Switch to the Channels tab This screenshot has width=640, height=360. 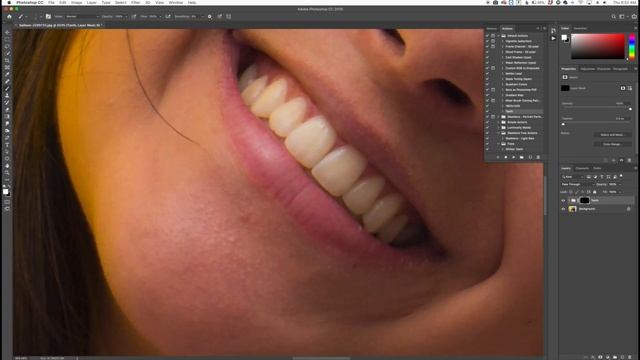[582, 168]
